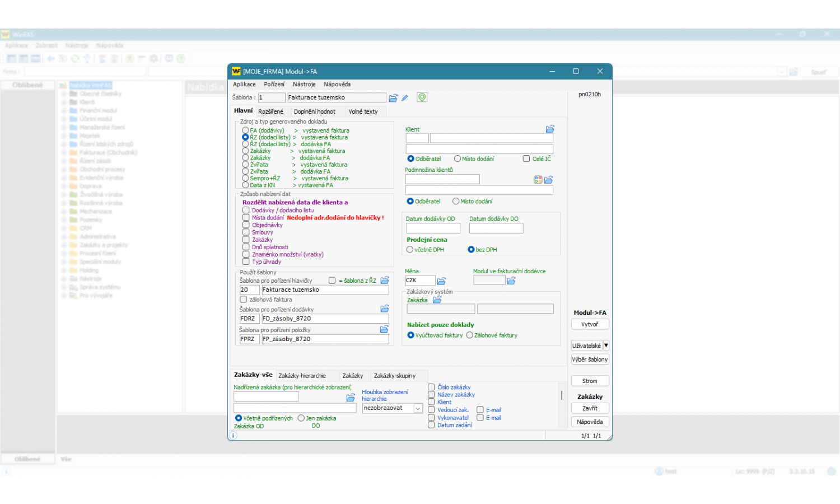Click the Výběr šablony button
The height and width of the screenshot is (504, 840).
tap(590, 360)
